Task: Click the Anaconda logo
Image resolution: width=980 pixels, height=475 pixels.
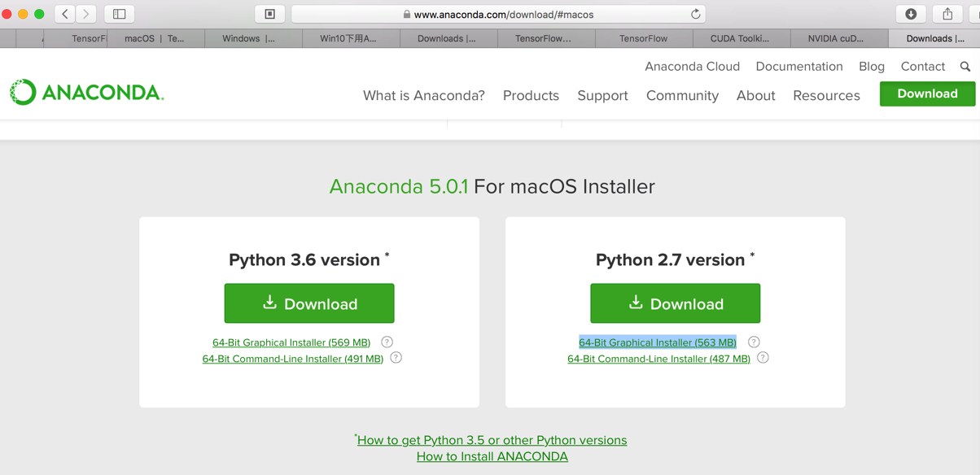Action: pos(87,93)
